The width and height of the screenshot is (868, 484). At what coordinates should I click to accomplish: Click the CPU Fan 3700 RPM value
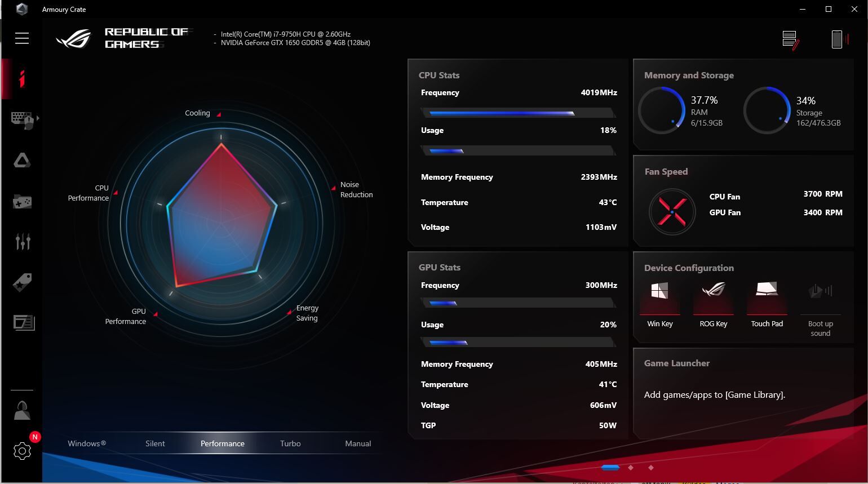click(823, 194)
